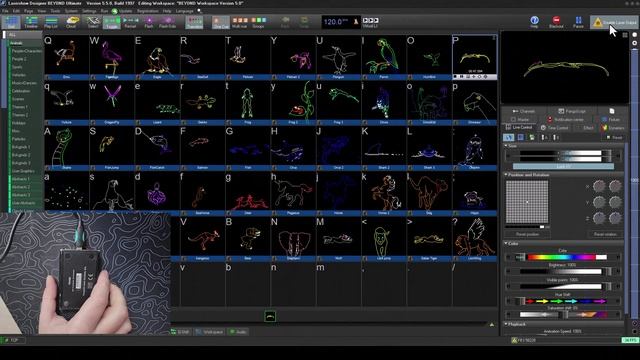The height and width of the screenshot is (360, 640).
Task: Adjust the Brightness slider
Action: coord(562,271)
